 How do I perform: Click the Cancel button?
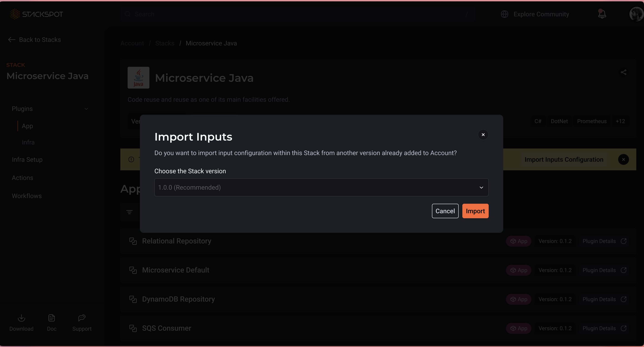(445, 211)
